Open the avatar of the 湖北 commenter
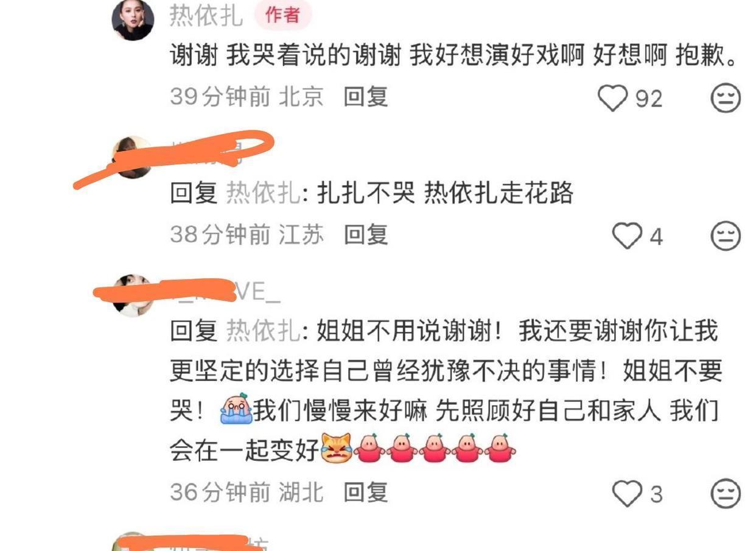The width and height of the screenshot is (756, 551). (x=133, y=295)
